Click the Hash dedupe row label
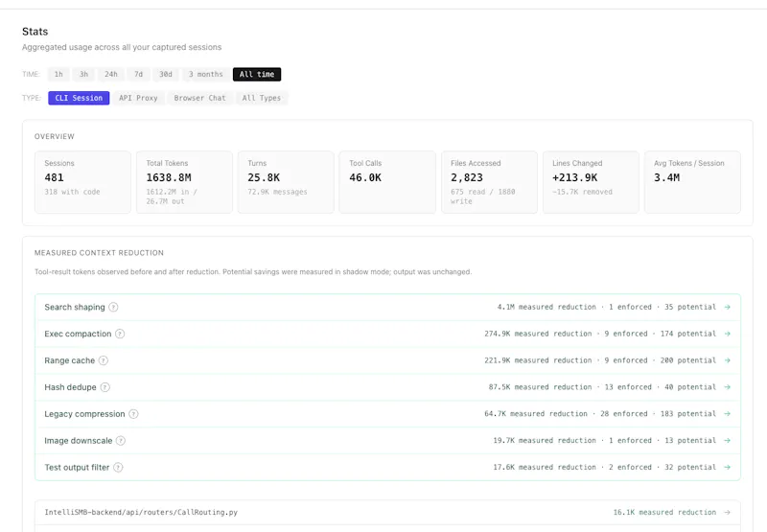 point(70,387)
